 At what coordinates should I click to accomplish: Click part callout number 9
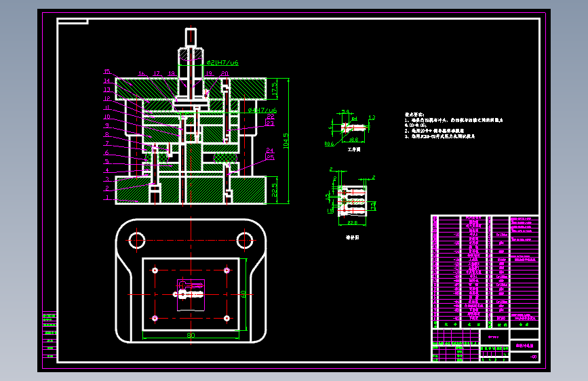coord(107,125)
